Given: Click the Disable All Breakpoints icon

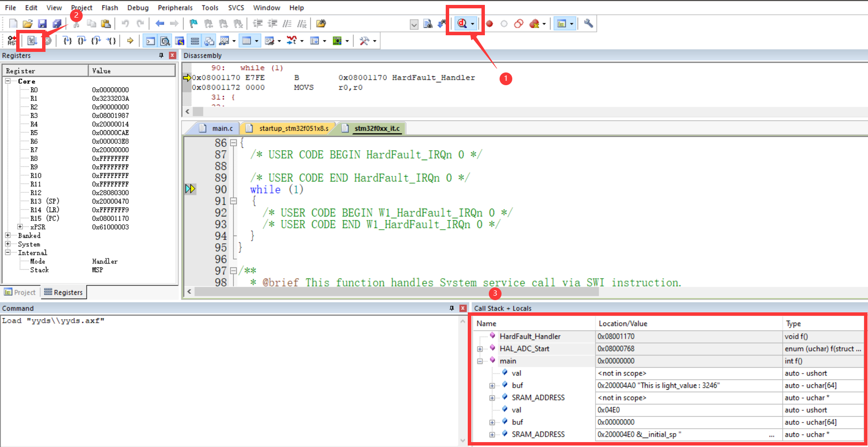Looking at the screenshot, I should (519, 24).
